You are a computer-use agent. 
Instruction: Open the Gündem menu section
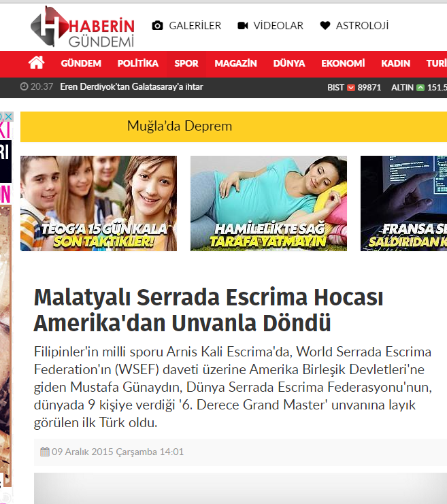click(81, 63)
